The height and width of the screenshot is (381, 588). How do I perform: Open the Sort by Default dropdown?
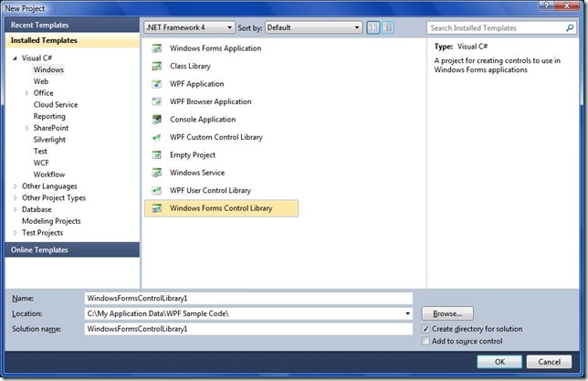tap(314, 27)
